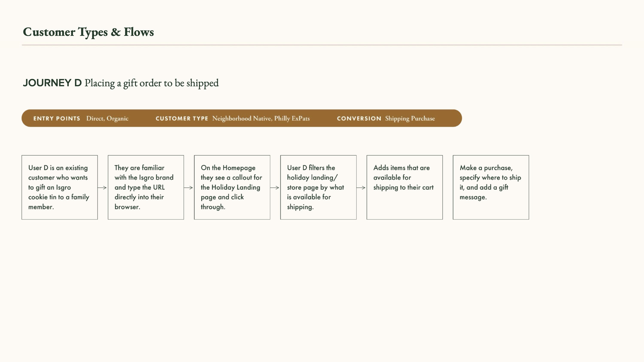
Task: Click the 'ENTRY POINTS' label in brown bar
Action: pyautogui.click(x=57, y=118)
